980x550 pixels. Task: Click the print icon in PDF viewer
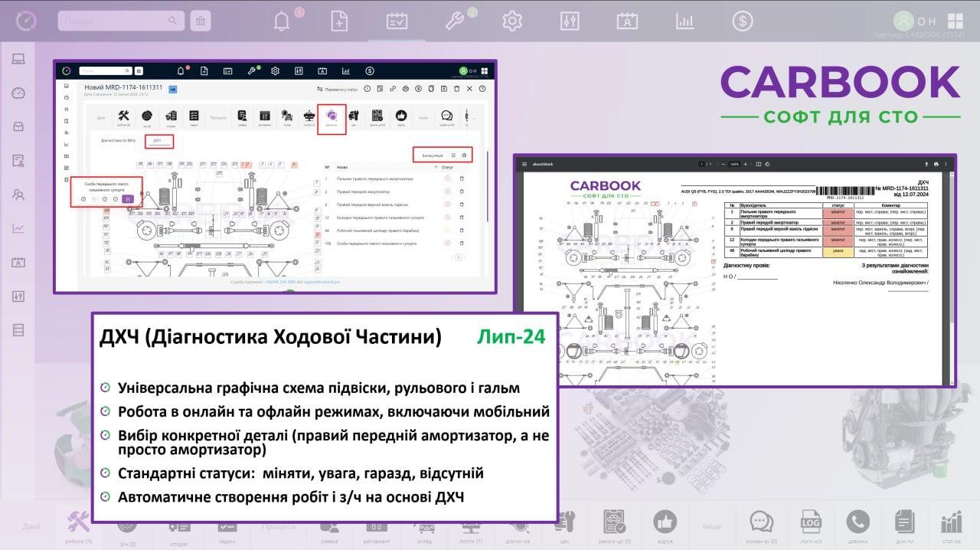pos(936,164)
